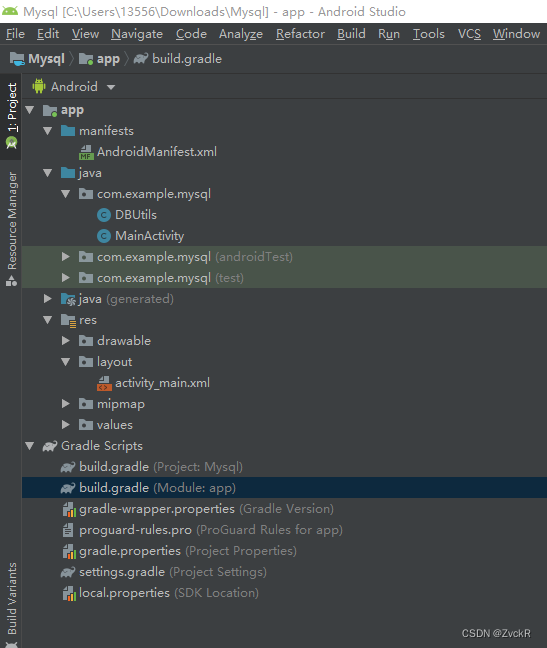
Task: Open the Code menu
Action: 191,33
